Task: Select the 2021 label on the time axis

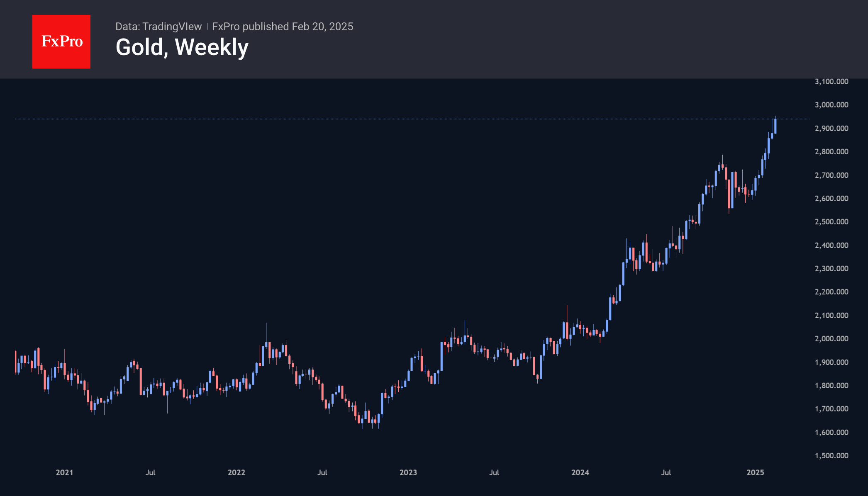Action: (64, 472)
